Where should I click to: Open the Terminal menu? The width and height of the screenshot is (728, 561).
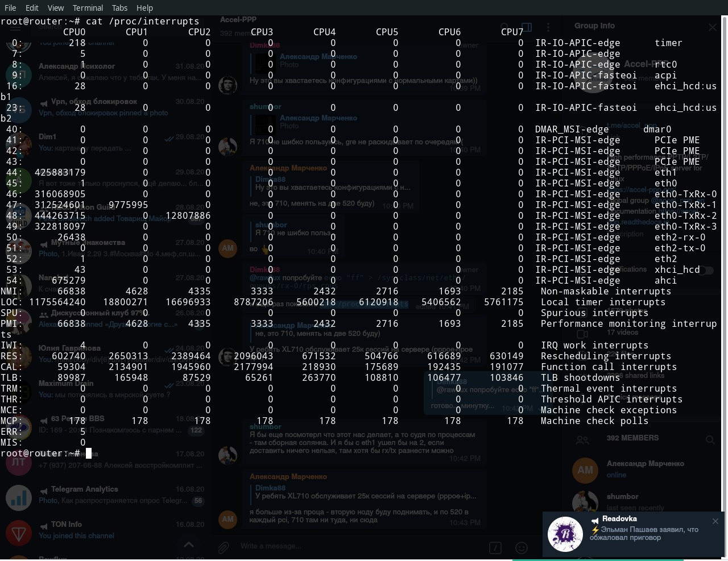(88, 8)
